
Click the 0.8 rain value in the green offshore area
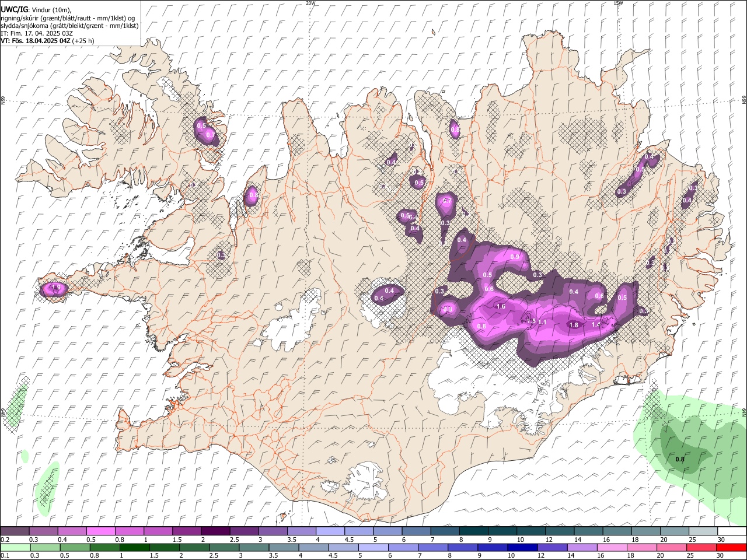pyautogui.click(x=680, y=460)
